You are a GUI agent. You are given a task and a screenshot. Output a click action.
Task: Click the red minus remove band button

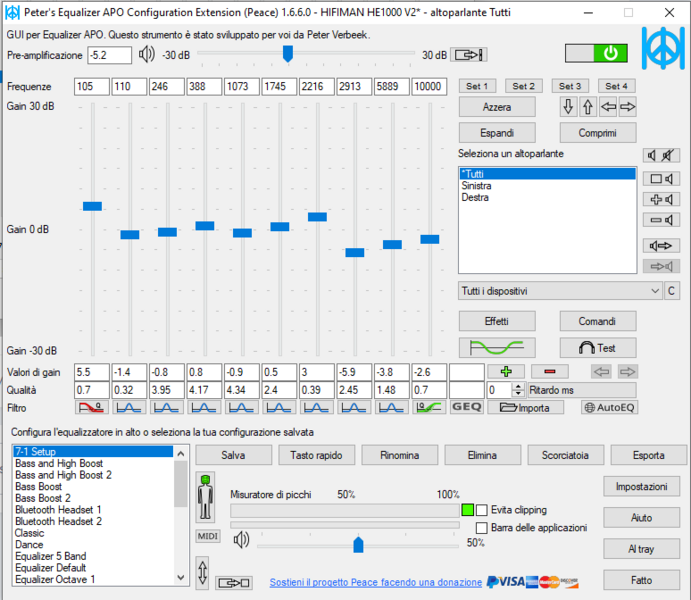point(549,372)
